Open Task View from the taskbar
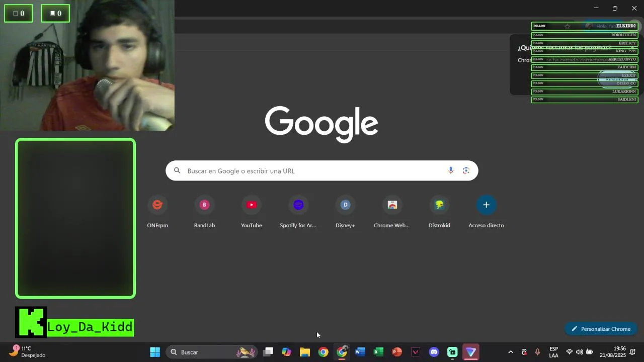 [x=268, y=352]
